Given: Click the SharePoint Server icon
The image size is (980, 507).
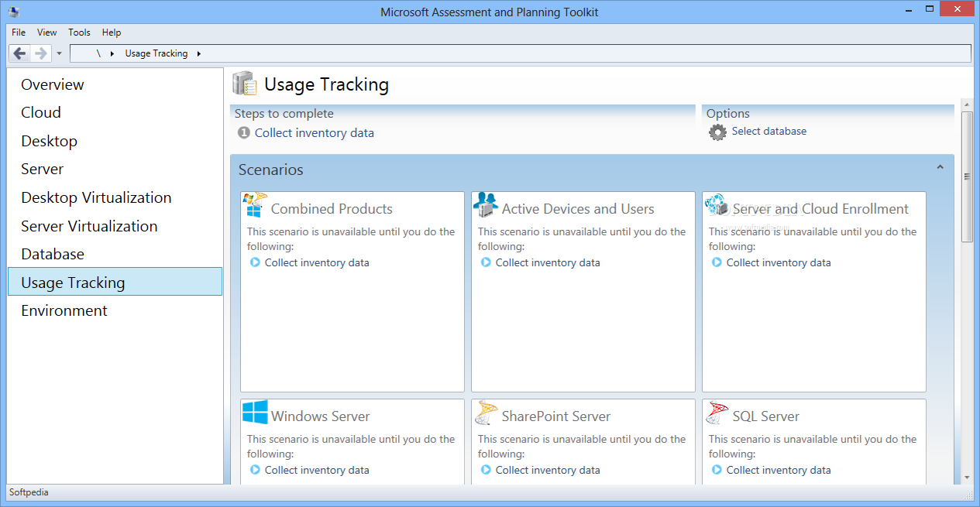Looking at the screenshot, I should click(486, 413).
